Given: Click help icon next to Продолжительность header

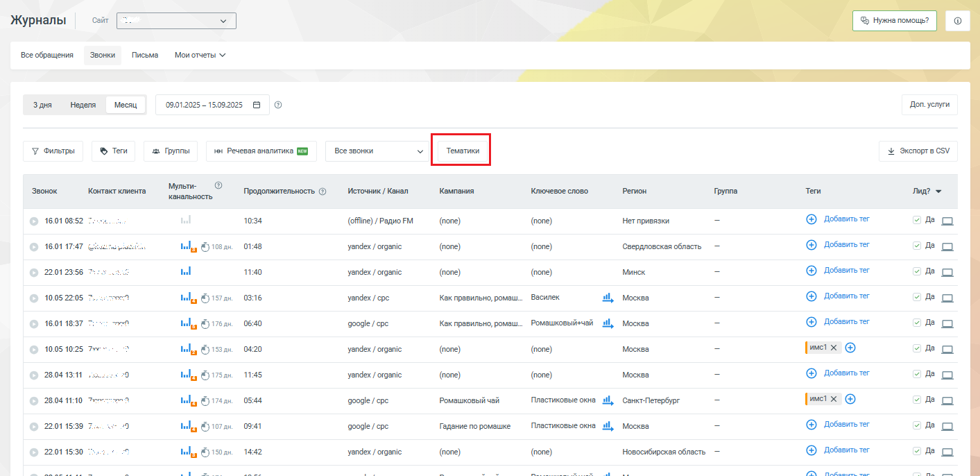Looking at the screenshot, I should 323,192.
